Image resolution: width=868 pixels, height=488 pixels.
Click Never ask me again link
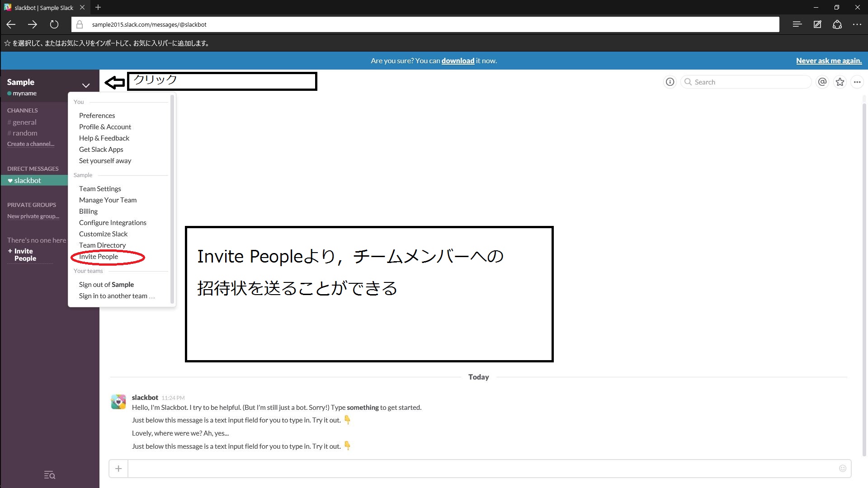pos(829,60)
